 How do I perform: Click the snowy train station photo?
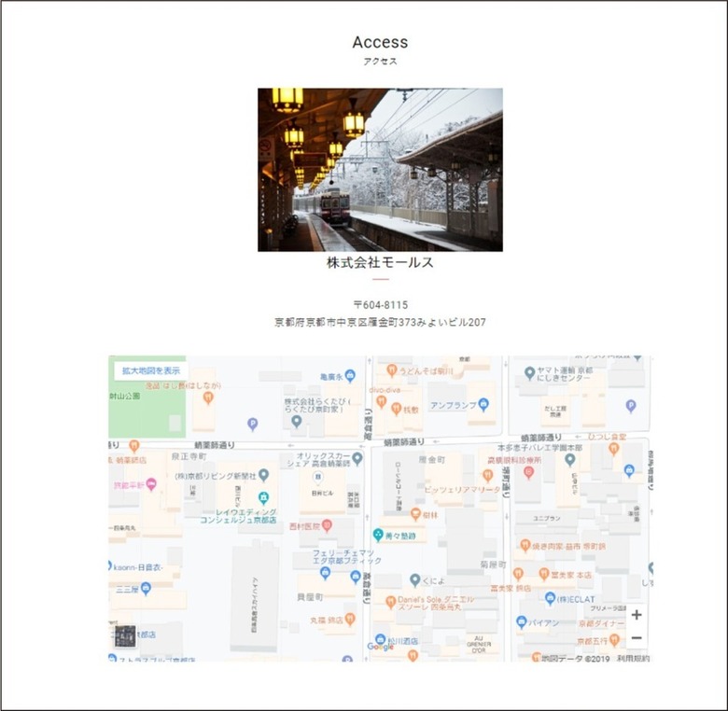coord(380,170)
